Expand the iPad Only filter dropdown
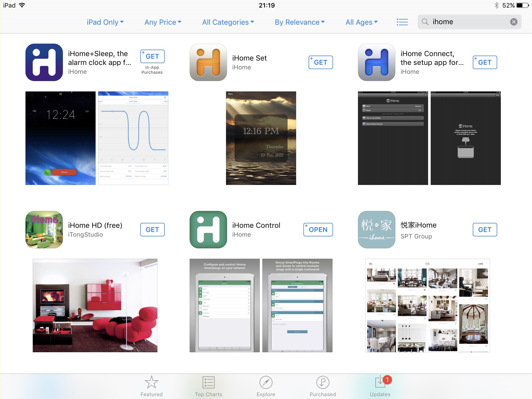532x399 pixels. pos(105,22)
